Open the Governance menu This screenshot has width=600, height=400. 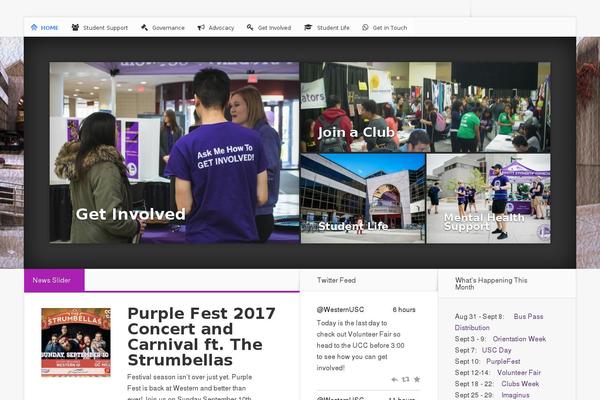click(163, 28)
